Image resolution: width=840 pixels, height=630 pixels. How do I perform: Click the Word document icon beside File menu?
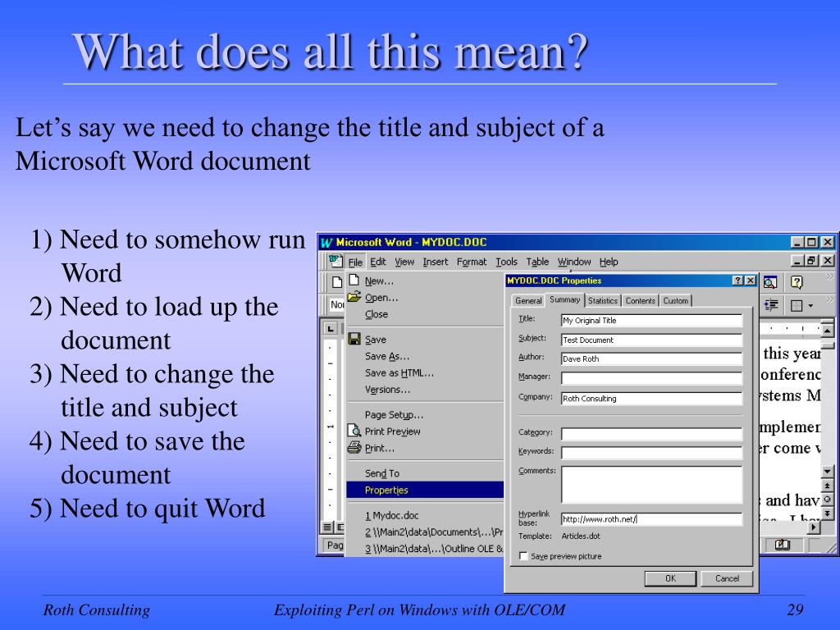[x=336, y=261]
